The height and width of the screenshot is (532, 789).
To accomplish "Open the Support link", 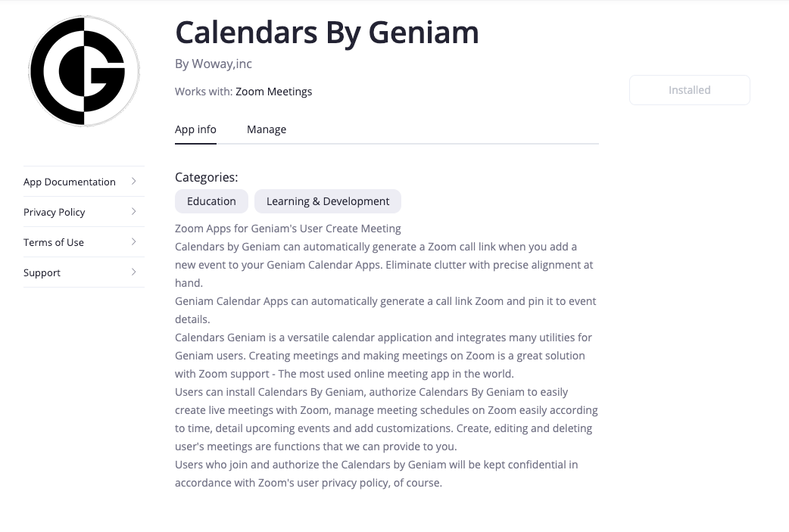I will pyautogui.click(x=42, y=272).
